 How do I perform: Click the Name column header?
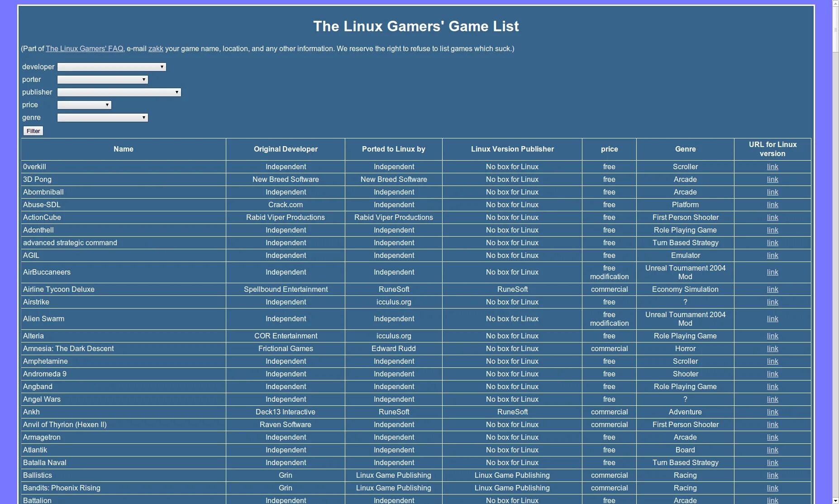124,149
